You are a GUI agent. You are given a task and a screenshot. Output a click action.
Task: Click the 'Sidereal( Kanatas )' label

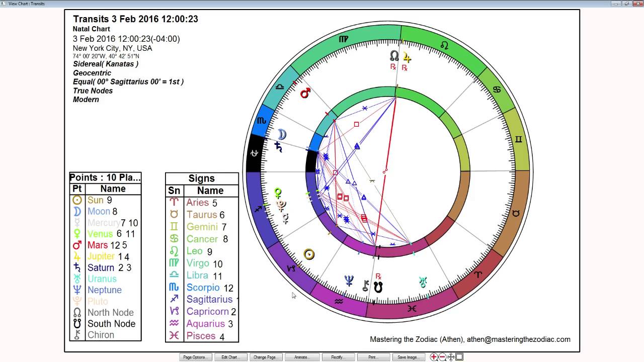pos(106,64)
